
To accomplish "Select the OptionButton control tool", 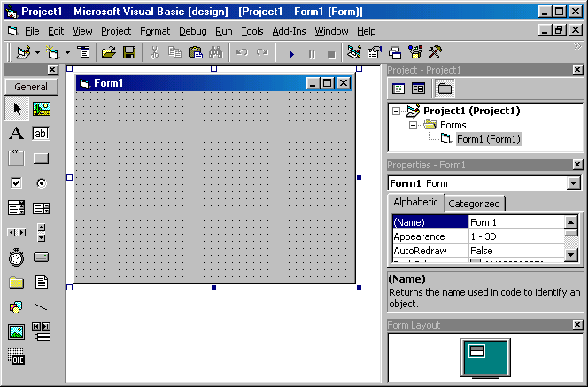I will tap(42, 183).
